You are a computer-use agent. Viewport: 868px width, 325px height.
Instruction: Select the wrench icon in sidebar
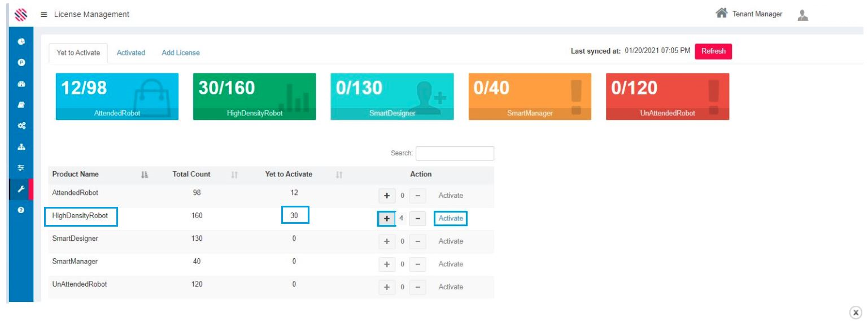pos(21,189)
